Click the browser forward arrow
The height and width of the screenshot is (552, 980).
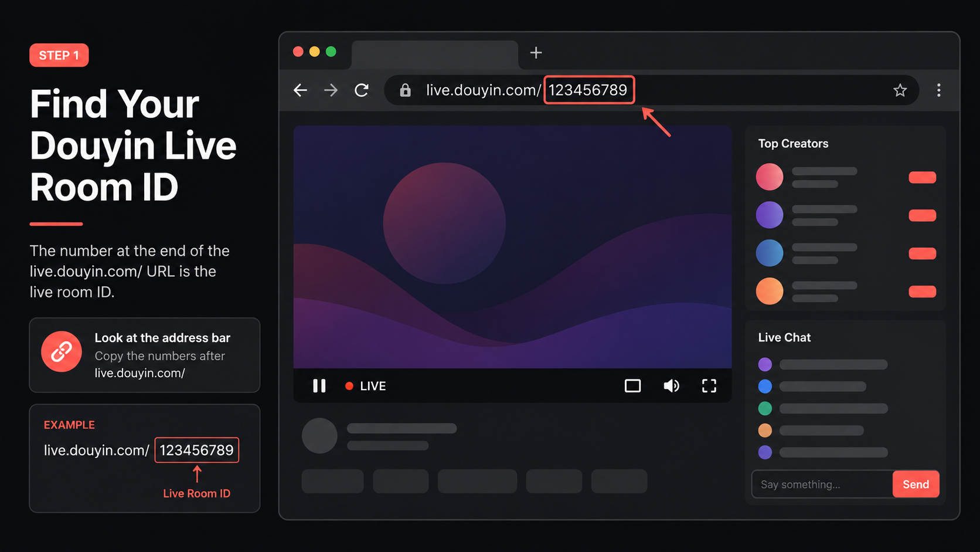[331, 90]
